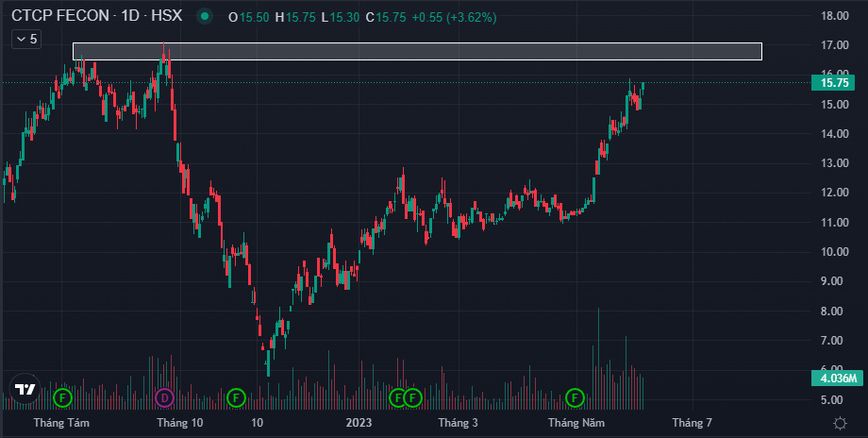
Task: Click the 14.00 price axis label
Action: pyautogui.click(x=835, y=133)
